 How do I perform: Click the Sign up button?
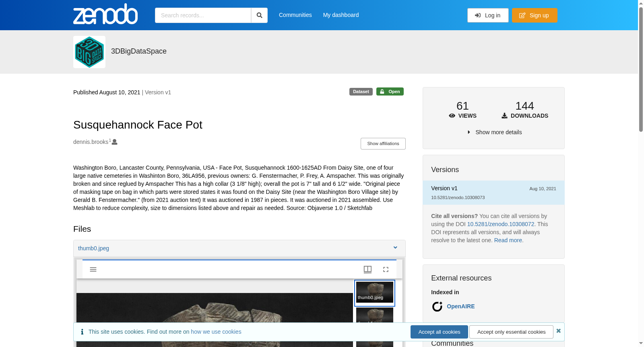tap(535, 15)
